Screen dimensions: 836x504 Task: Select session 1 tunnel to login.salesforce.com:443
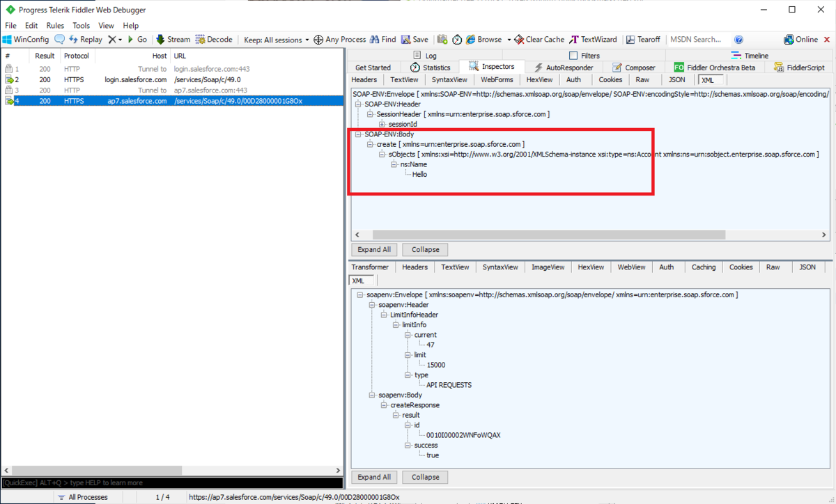pyautogui.click(x=172, y=69)
